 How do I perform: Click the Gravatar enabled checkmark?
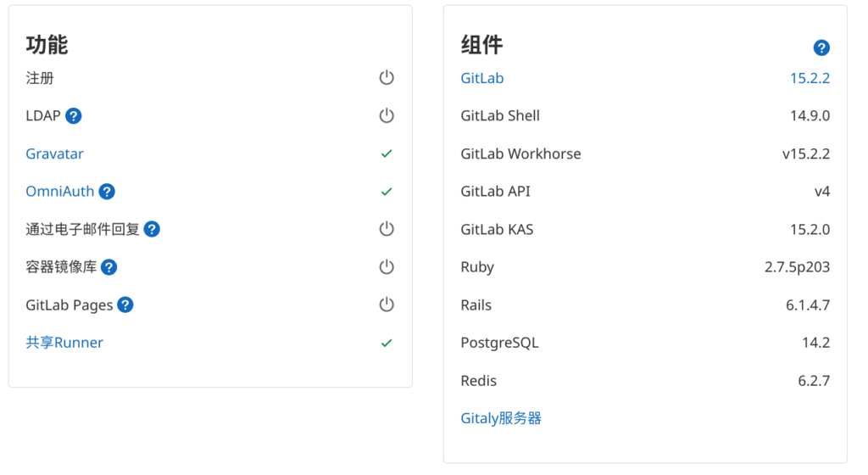pos(387,154)
